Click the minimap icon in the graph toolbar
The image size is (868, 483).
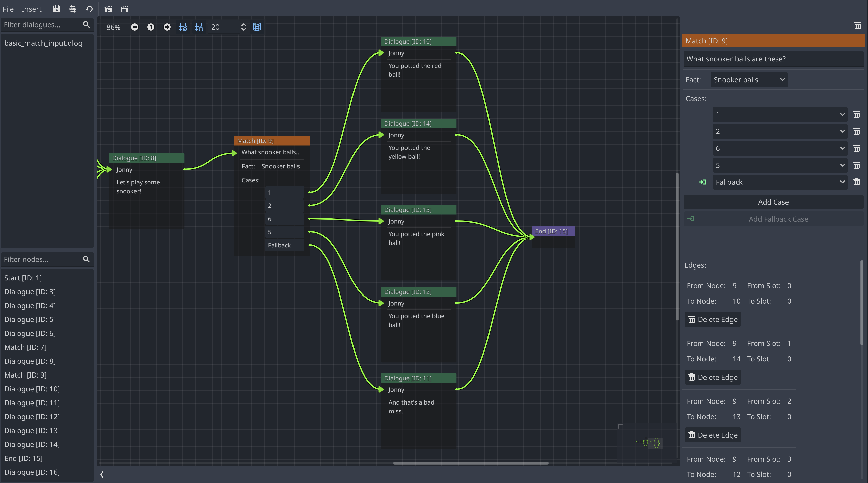[257, 27]
